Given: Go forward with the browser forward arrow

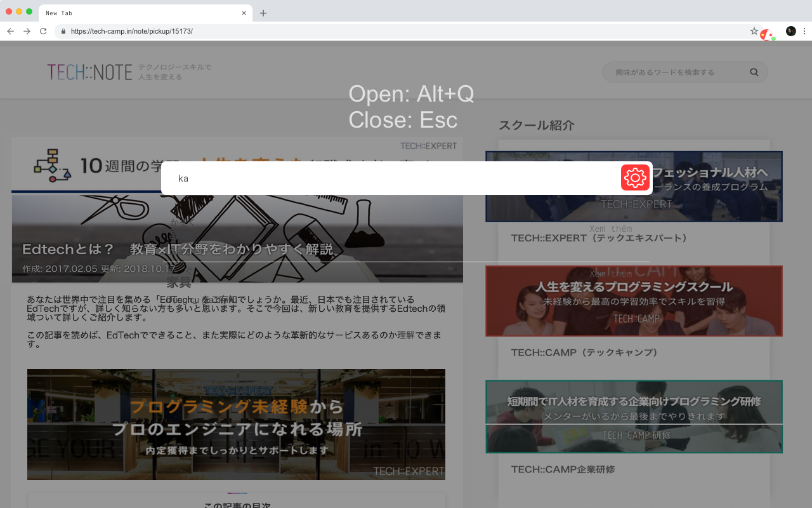Looking at the screenshot, I should [27, 31].
